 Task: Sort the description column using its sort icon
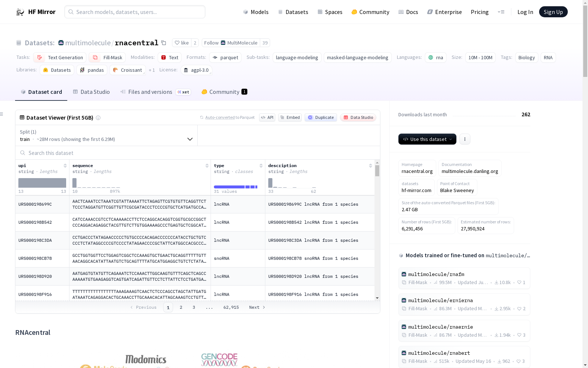(370, 166)
